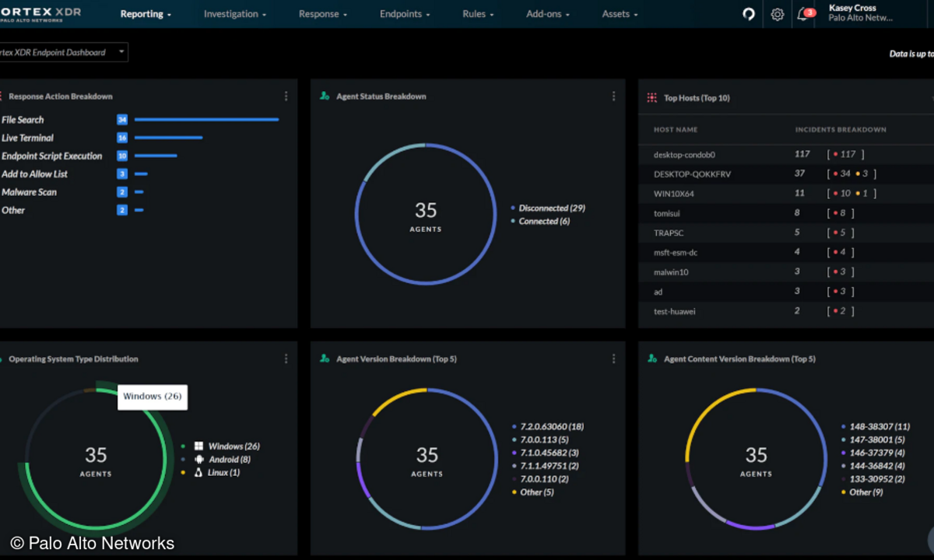Select host WIN10X64 row
This screenshot has height=560, width=934.
point(786,194)
